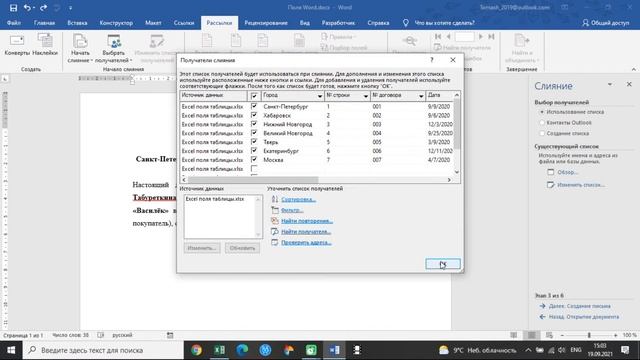Open the Фильтр link

tap(292, 210)
